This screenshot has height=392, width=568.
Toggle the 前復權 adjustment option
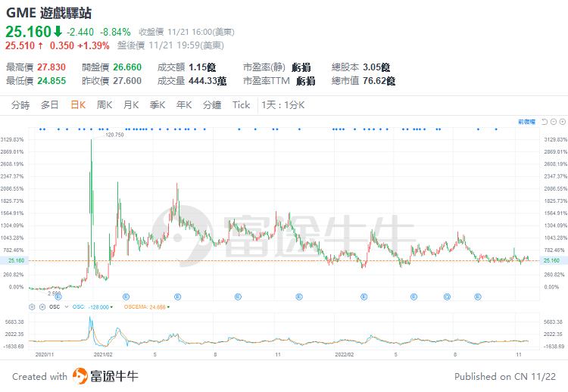pyautogui.click(x=526, y=122)
